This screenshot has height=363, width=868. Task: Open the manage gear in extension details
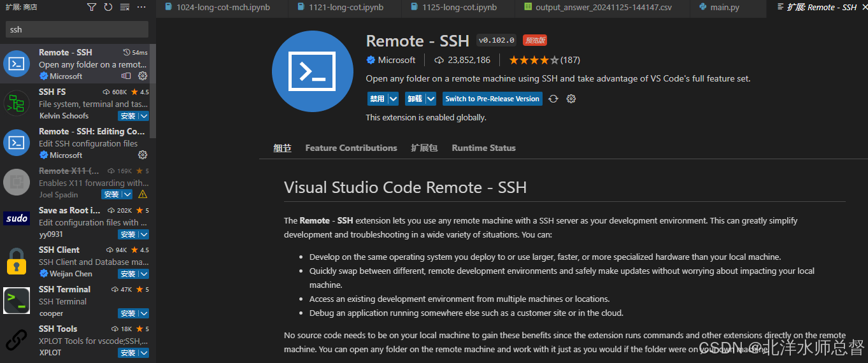point(571,99)
